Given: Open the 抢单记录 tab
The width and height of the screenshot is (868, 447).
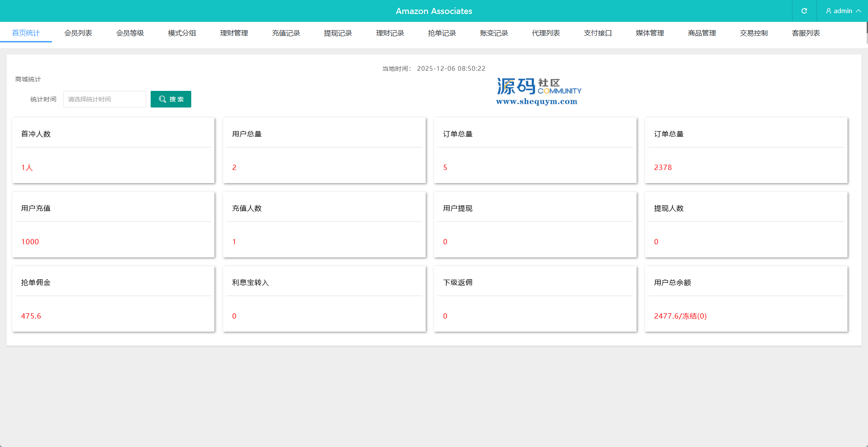Looking at the screenshot, I should 442,33.
